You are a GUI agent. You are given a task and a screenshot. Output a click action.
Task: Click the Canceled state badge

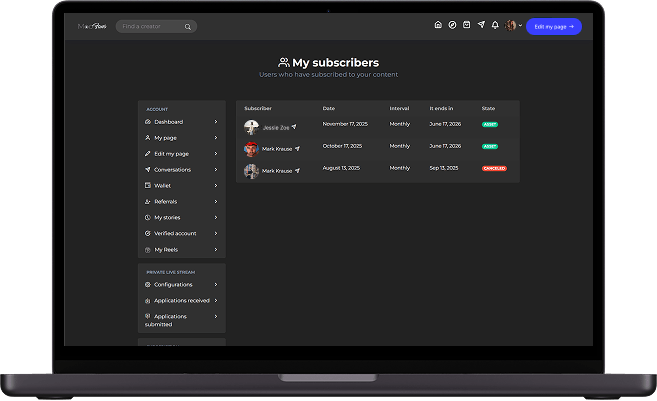pyautogui.click(x=494, y=168)
